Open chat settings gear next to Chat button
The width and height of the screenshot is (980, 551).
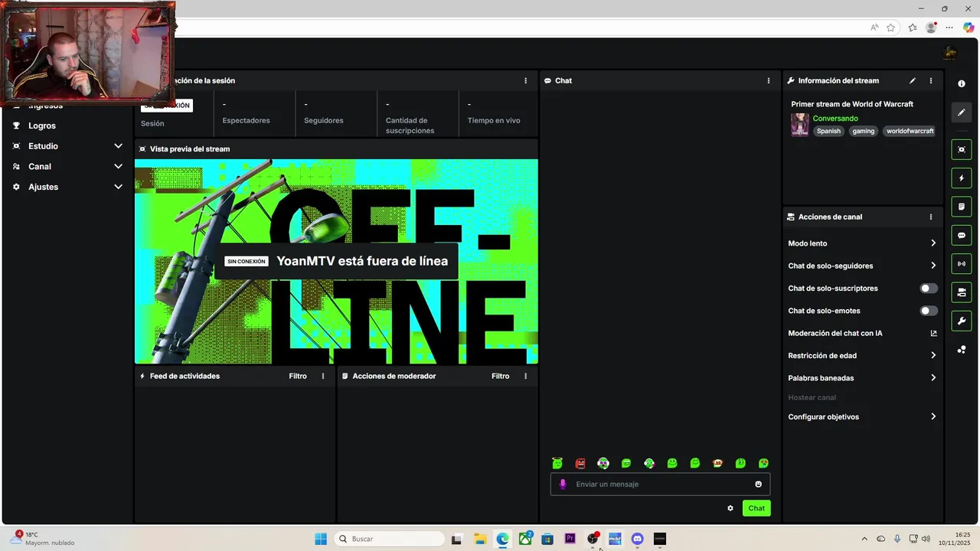tap(730, 508)
